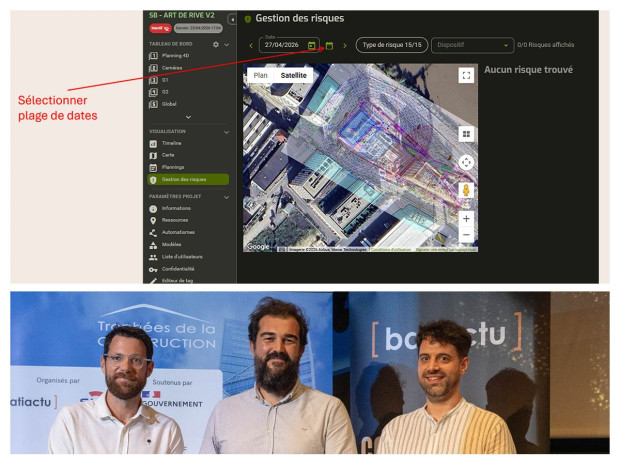
Task: Click the Google logo on the map
Action: pyautogui.click(x=258, y=247)
